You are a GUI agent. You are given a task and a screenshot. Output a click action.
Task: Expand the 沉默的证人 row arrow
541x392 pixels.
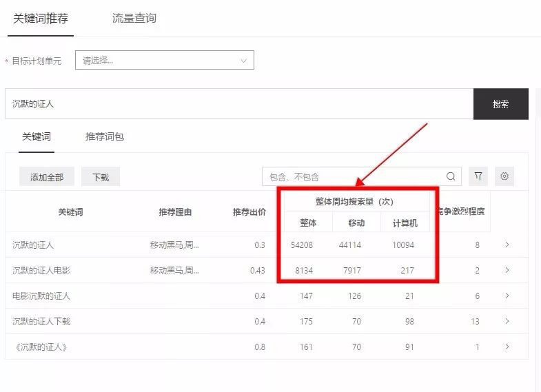point(507,245)
